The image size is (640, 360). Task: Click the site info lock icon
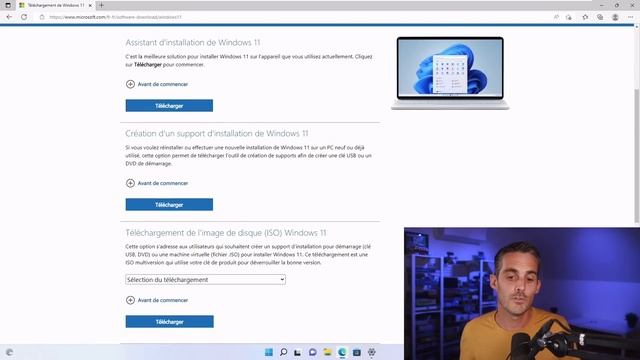coord(42,17)
